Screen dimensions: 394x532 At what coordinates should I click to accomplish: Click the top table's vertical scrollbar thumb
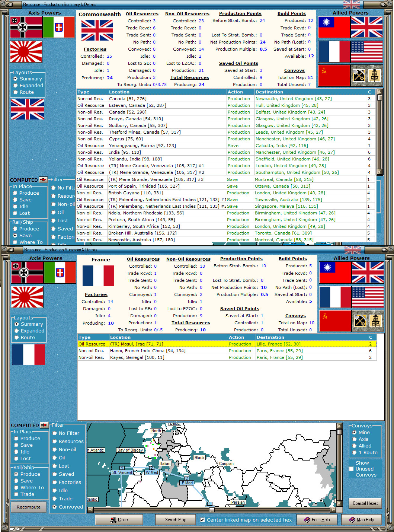pyautogui.click(x=379, y=98)
